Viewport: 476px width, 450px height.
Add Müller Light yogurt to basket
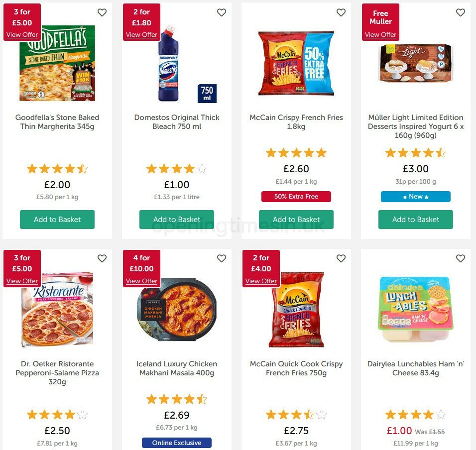(415, 219)
